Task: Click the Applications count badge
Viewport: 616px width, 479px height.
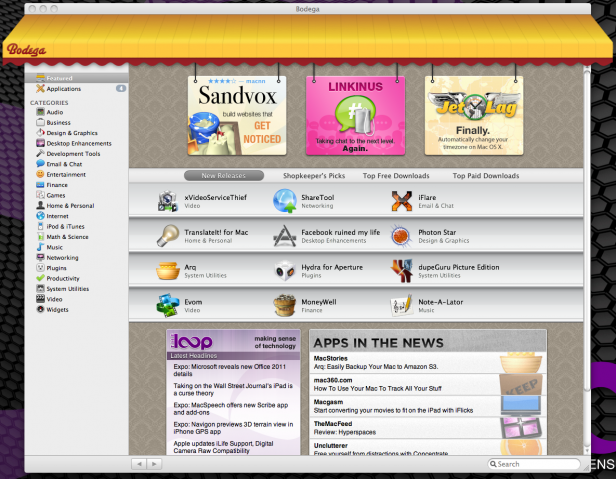Action: 121,88
